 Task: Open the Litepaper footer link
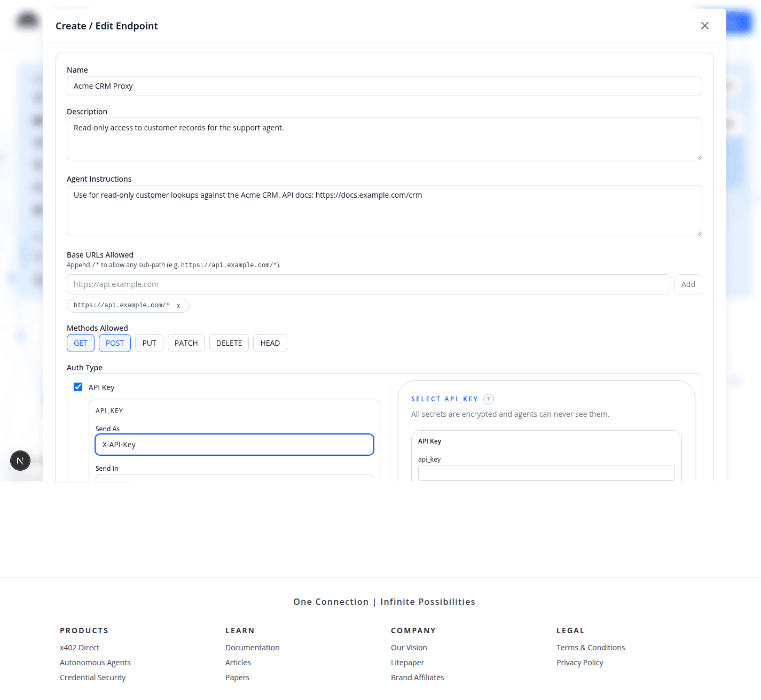pos(407,663)
